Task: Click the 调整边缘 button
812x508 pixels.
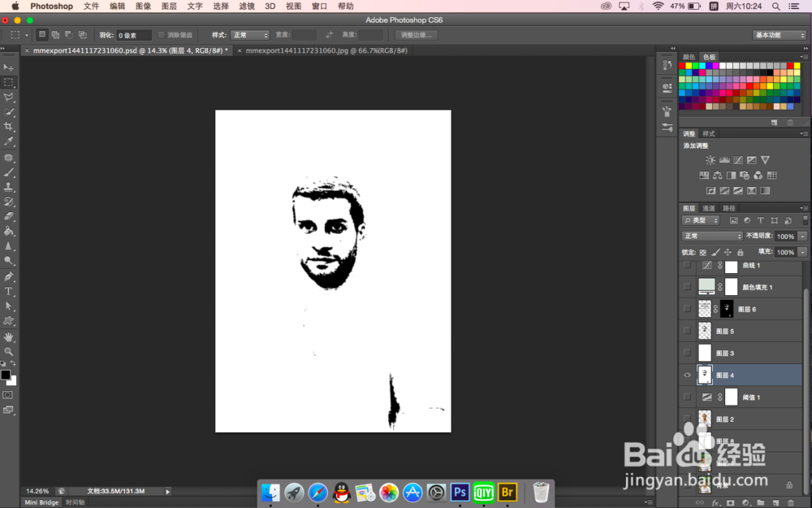Action: tap(417, 35)
